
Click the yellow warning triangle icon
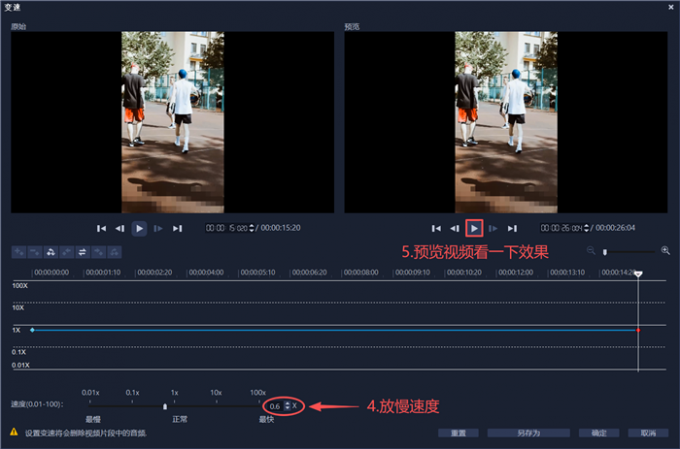click(x=14, y=432)
